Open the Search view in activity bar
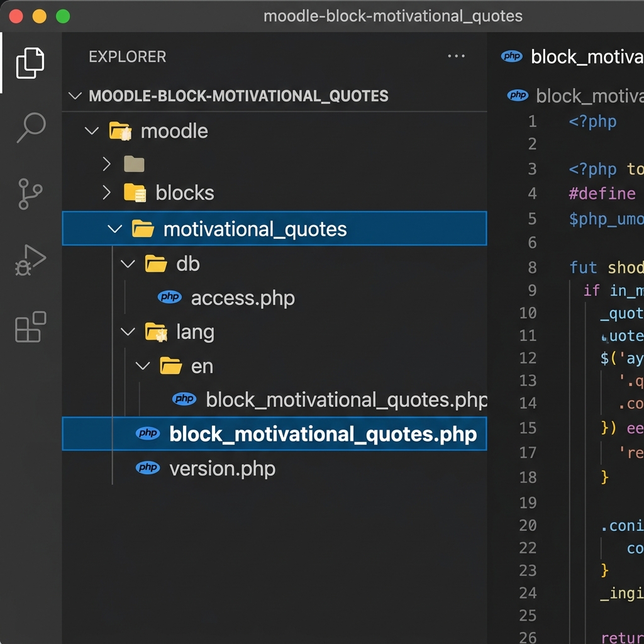The width and height of the screenshot is (644, 644). (x=31, y=128)
